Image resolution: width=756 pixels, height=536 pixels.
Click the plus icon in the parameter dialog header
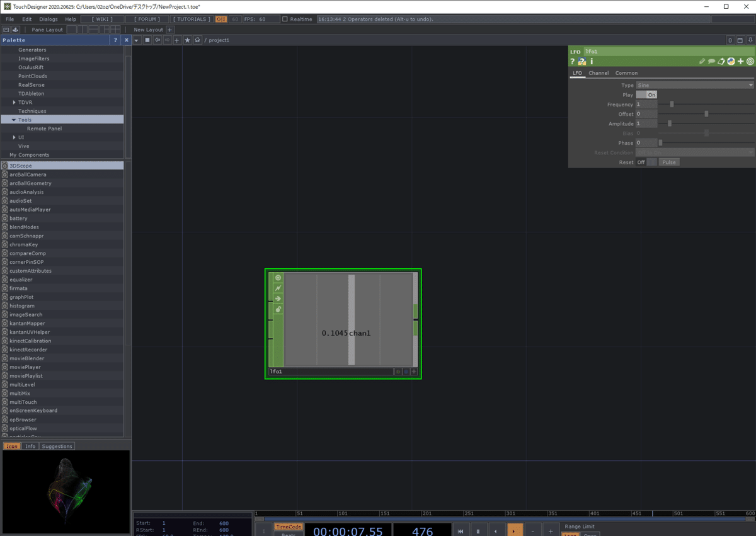740,61
